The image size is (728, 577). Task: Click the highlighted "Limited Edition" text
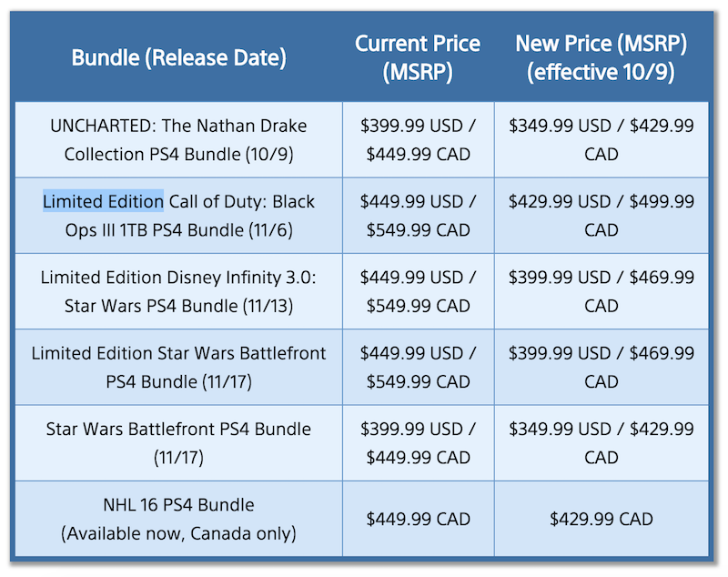pyautogui.click(x=103, y=201)
